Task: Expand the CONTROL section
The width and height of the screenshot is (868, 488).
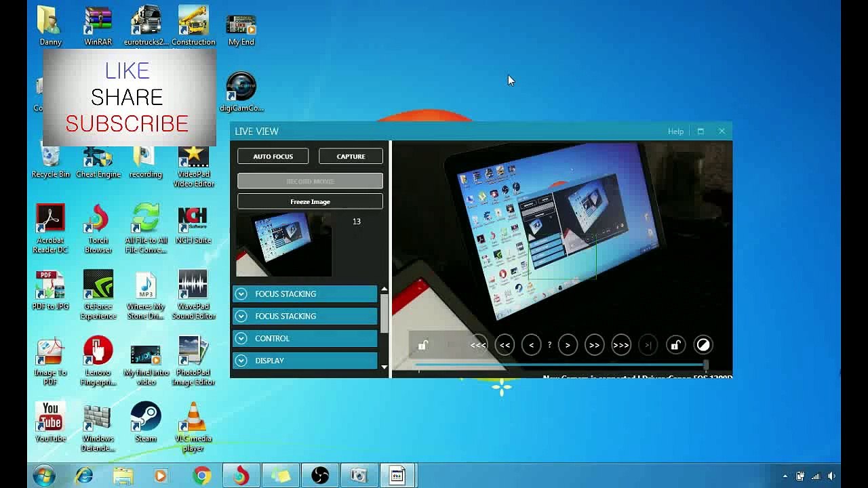Action: [305, 338]
